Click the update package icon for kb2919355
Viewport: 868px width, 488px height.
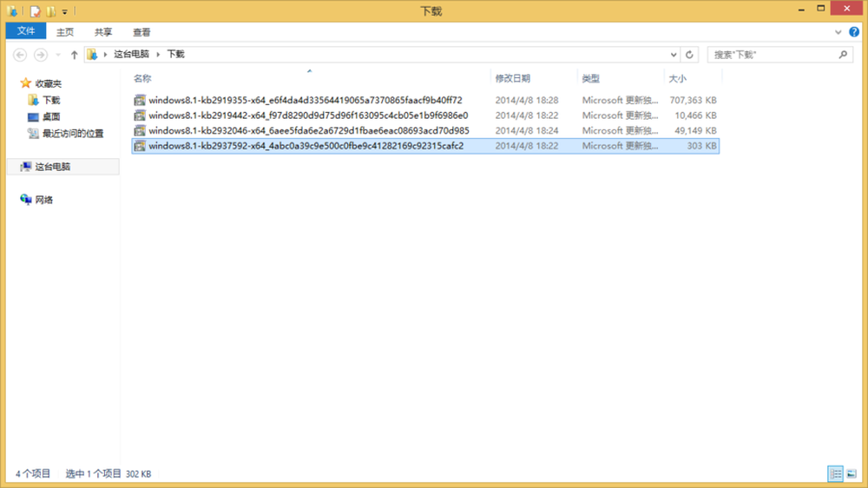[140, 100]
